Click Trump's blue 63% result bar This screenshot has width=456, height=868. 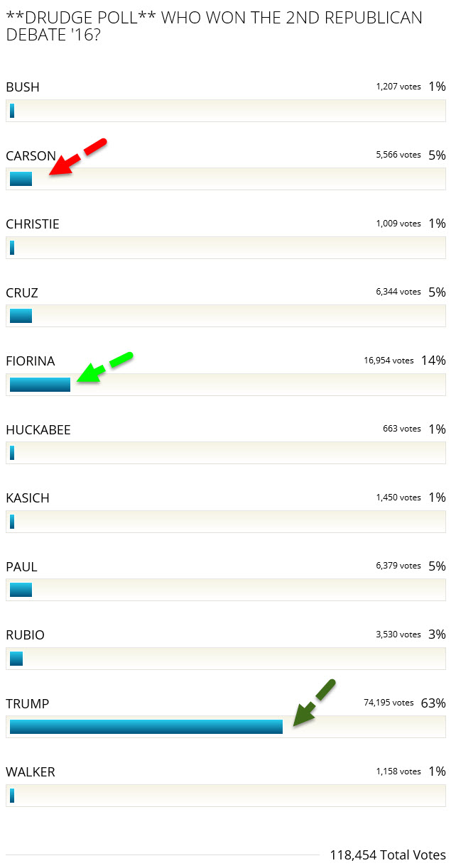point(146,727)
